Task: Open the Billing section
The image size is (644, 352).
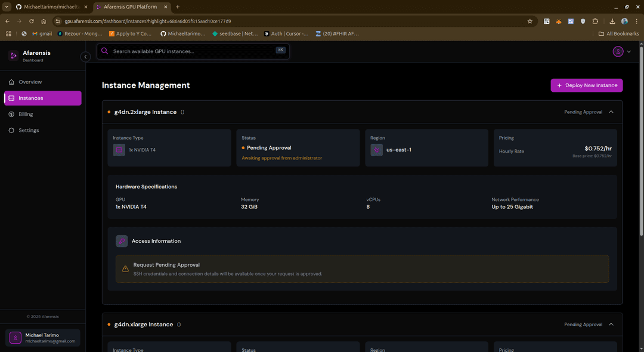Action: coord(27,114)
